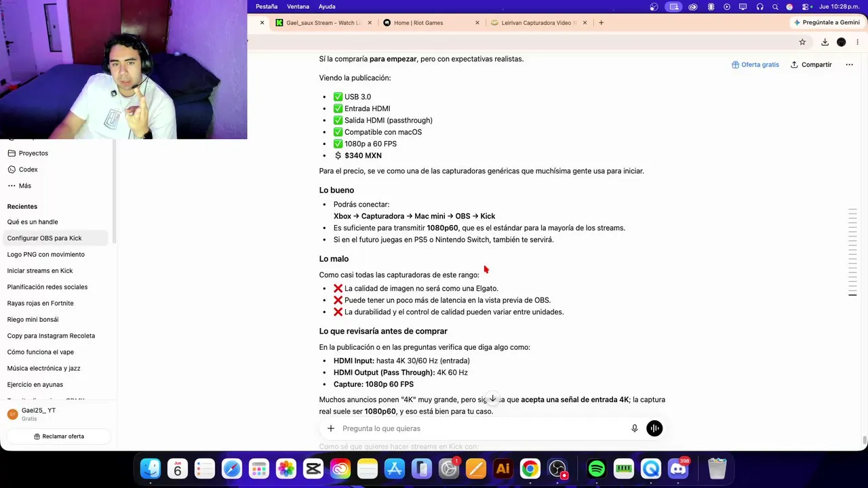This screenshot has height=488, width=868.
Task: Open Discord from the dock
Action: click(678, 468)
